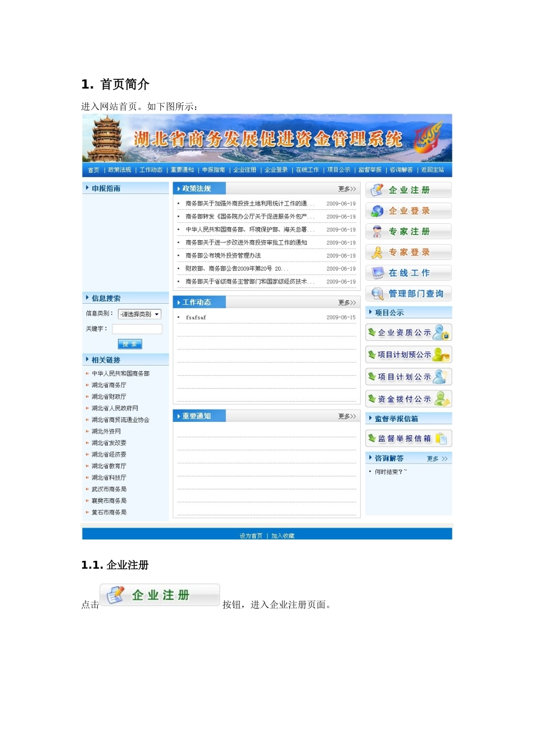Open 管理部门查询 magnifier button
534x756 pixels.
pos(409,294)
